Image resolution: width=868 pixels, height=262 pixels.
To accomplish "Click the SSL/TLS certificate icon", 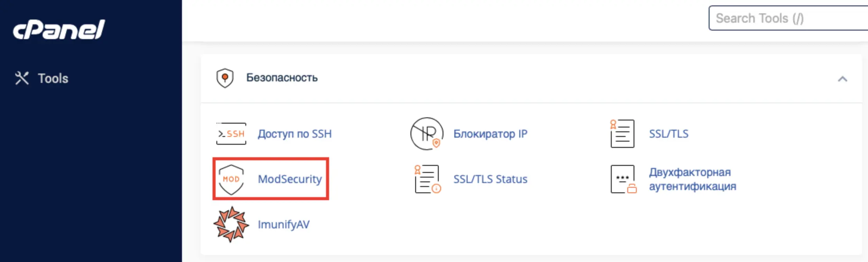I will pyautogui.click(x=622, y=134).
